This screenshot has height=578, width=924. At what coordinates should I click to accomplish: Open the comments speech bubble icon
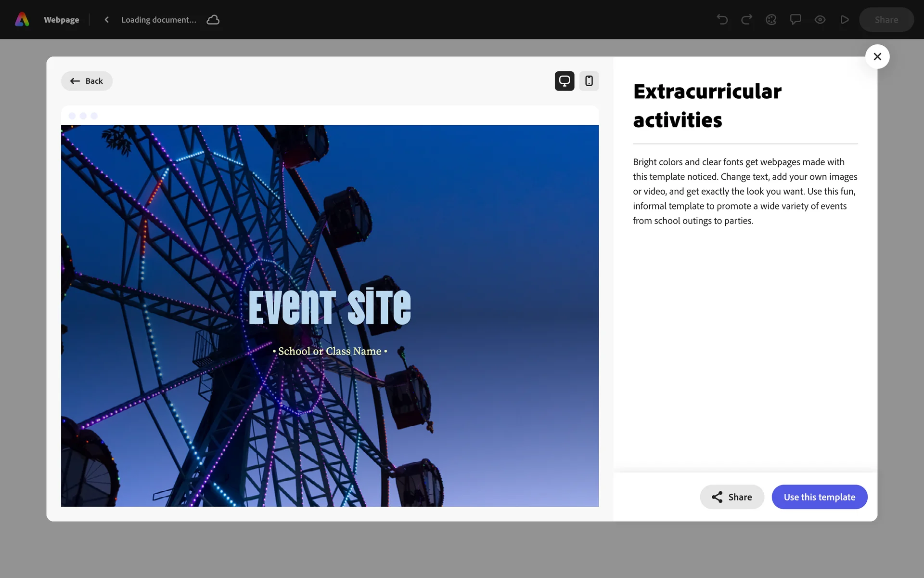point(796,20)
